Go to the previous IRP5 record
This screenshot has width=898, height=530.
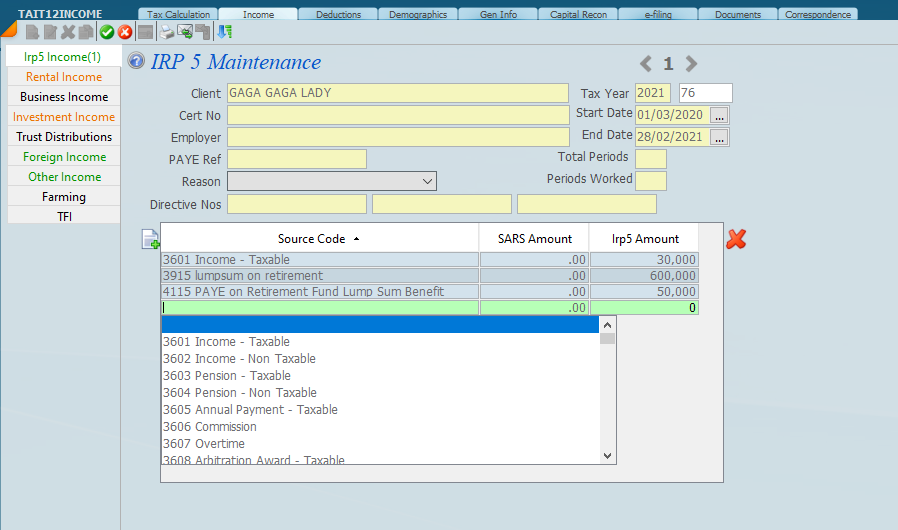coord(646,64)
